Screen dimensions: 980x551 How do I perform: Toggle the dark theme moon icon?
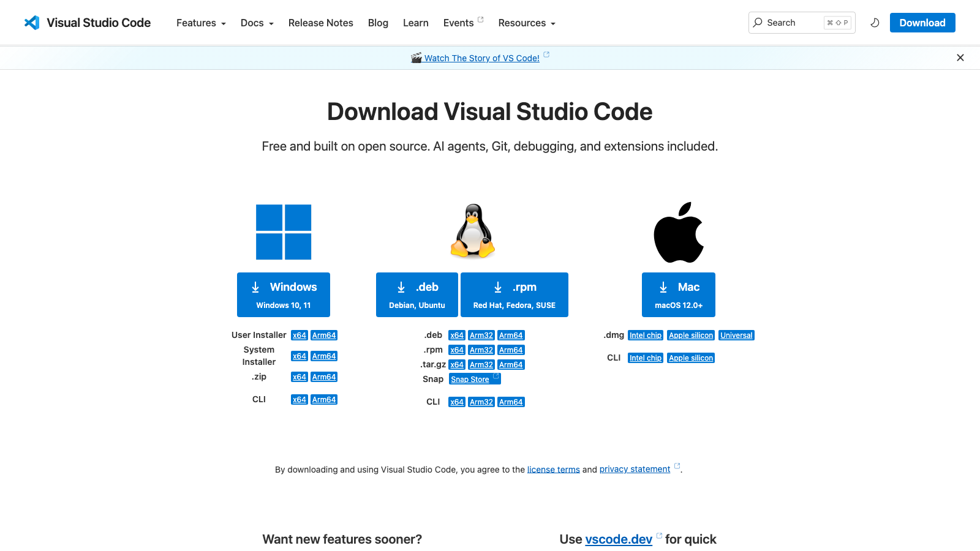click(x=875, y=23)
